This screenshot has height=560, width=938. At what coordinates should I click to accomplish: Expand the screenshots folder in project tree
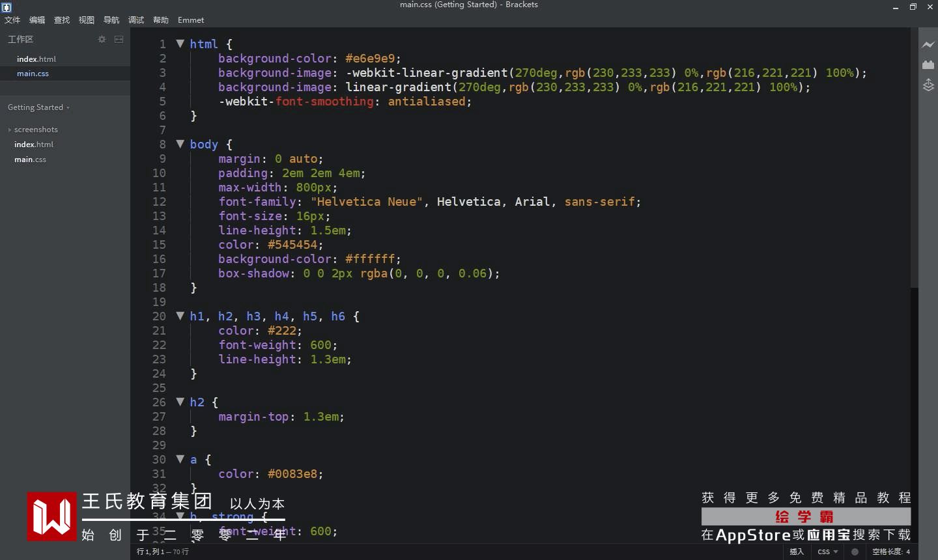click(36, 130)
